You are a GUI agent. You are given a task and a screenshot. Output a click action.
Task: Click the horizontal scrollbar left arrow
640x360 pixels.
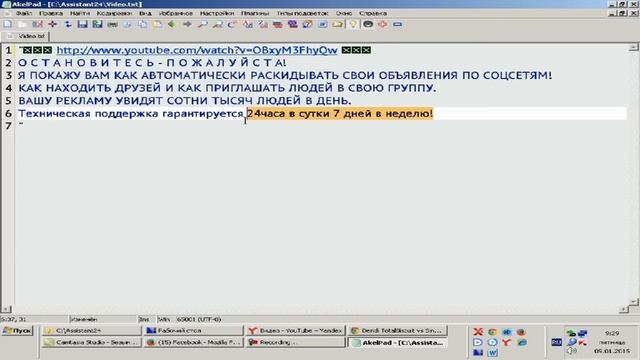click(6, 309)
